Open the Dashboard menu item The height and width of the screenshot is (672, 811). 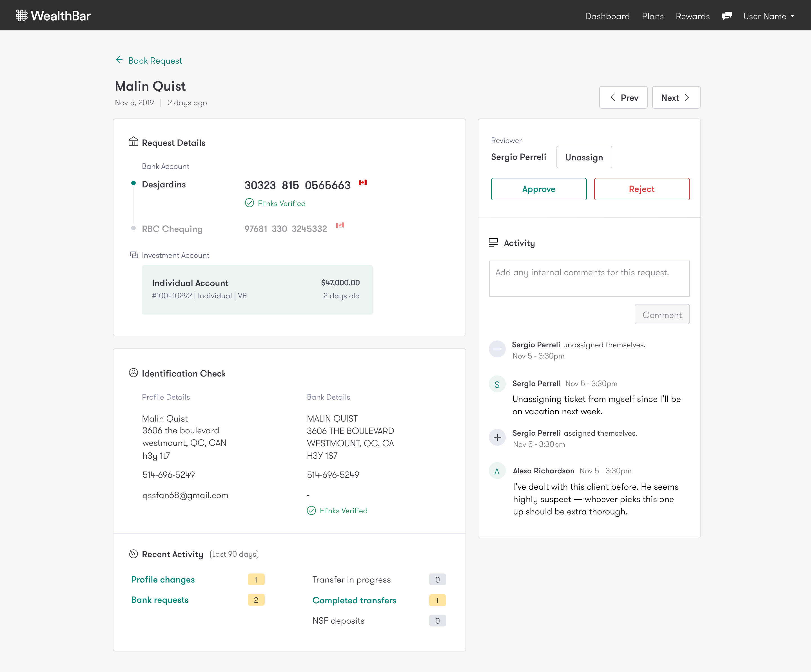(x=607, y=16)
